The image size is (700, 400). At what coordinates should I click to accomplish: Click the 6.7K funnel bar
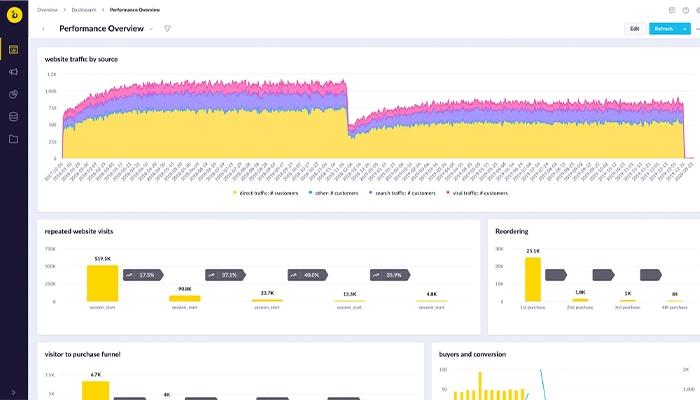[96, 391]
